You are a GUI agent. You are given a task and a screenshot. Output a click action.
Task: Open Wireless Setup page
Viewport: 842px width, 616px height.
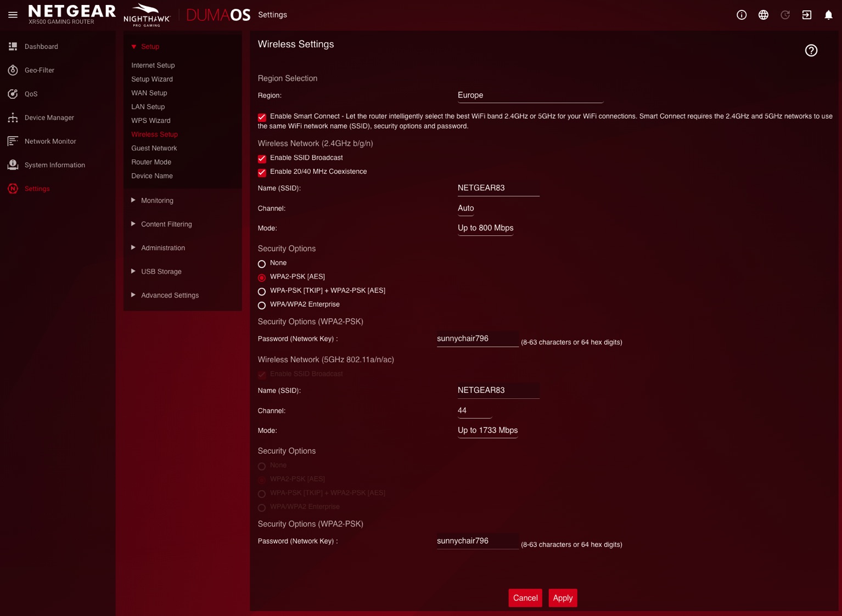point(155,134)
